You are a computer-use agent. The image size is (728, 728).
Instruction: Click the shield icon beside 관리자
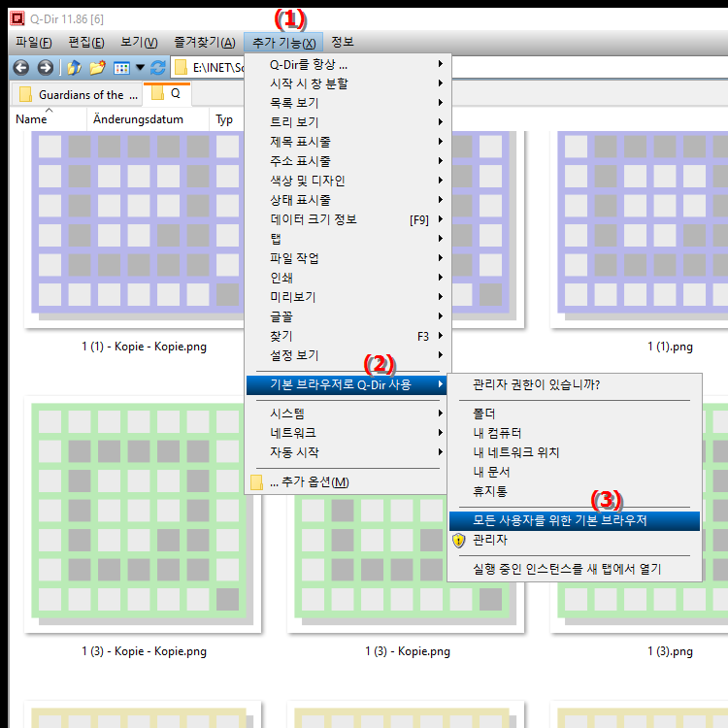459,540
